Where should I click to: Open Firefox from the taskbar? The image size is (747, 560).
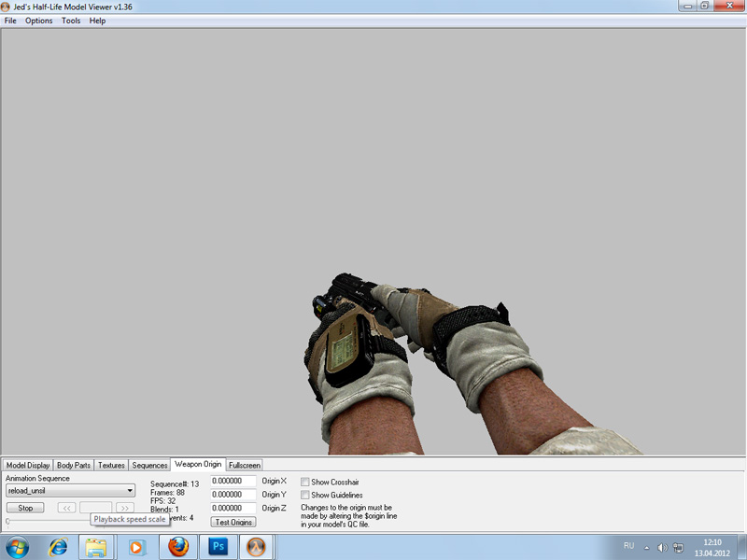click(177, 546)
